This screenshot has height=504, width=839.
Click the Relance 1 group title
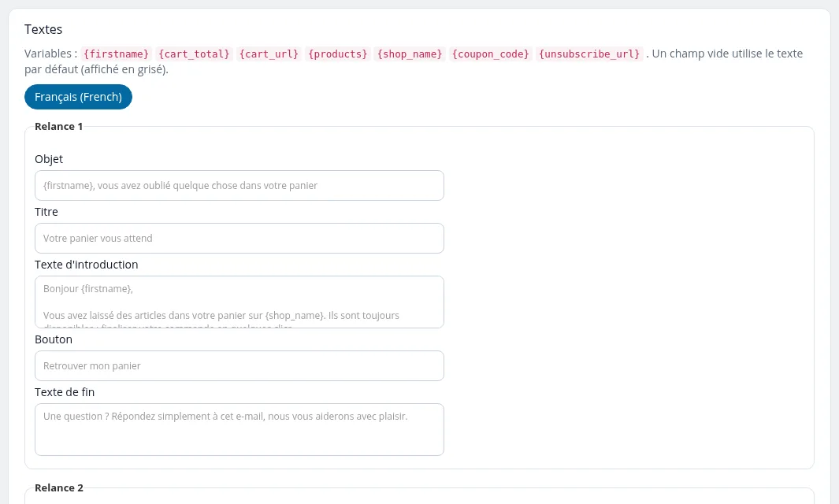59,126
